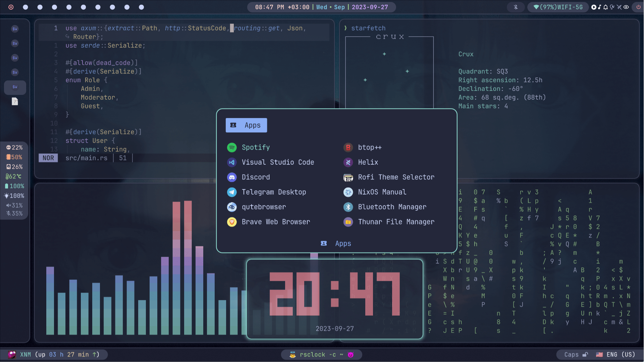Viewport: 644px width, 362px height.
Task: Unmute the speaker volume indicator
Action: [x=14, y=205]
